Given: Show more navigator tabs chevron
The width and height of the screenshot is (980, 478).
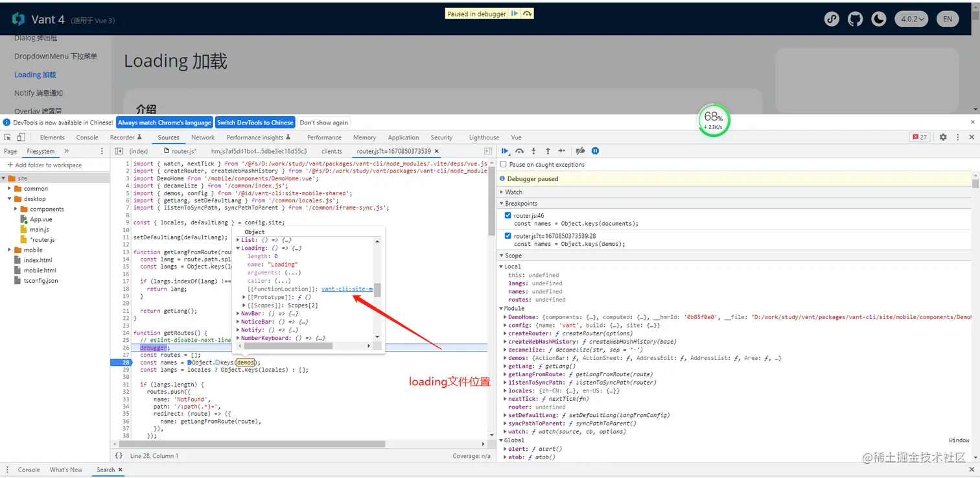Looking at the screenshot, I should [x=66, y=151].
